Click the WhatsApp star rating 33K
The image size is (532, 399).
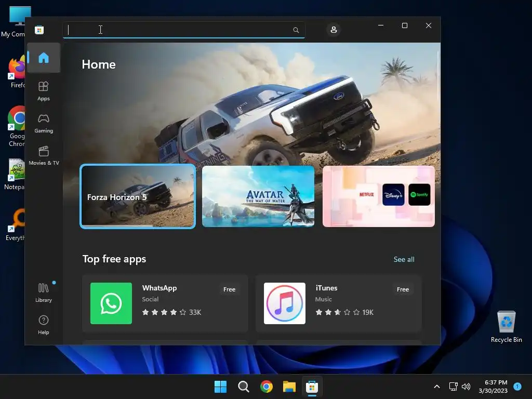tap(171, 312)
